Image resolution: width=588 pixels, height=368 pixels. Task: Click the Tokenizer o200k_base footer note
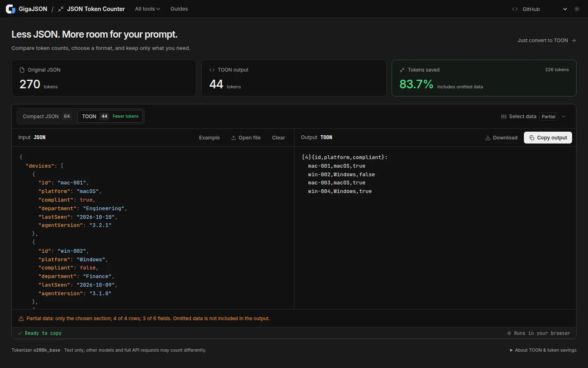[109, 350]
